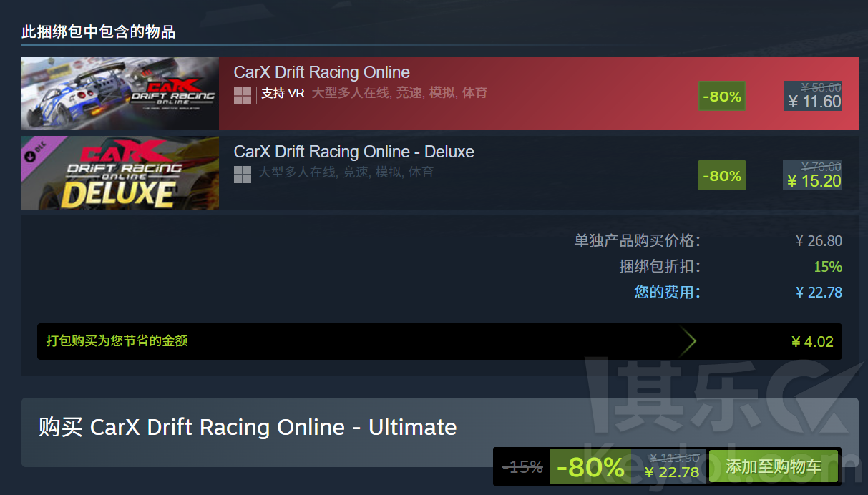Image resolution: width=868 pixels, height=495 pixels.
Task: Click the 您的费用 cost label
Action: pos(667,292)
